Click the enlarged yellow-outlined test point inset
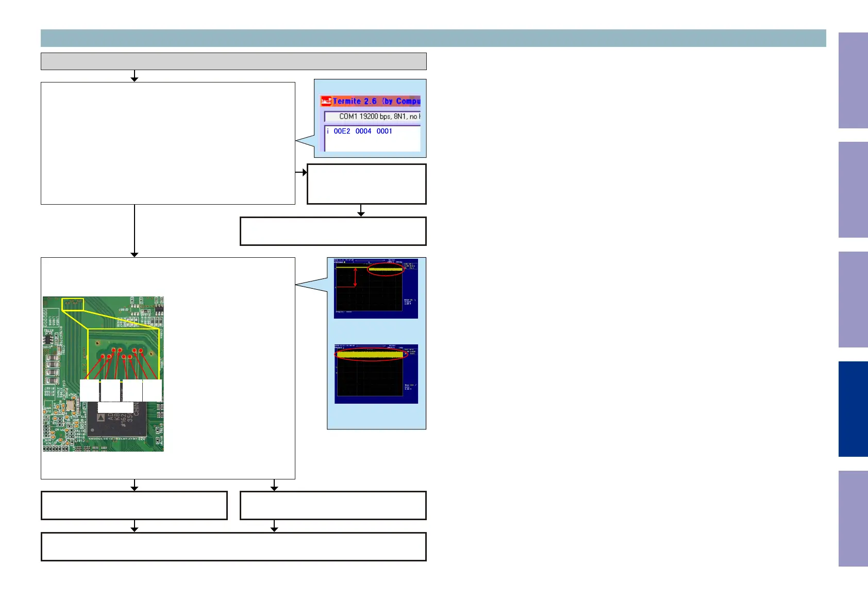The width and height of the screenshot is (868, 614). [x=124, y=355]
